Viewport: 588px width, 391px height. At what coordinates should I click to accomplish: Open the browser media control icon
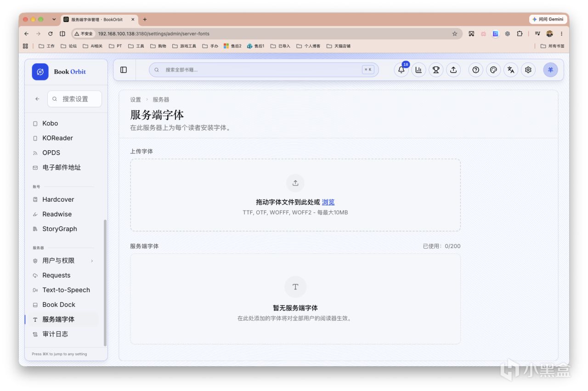(x=537, y=34)
